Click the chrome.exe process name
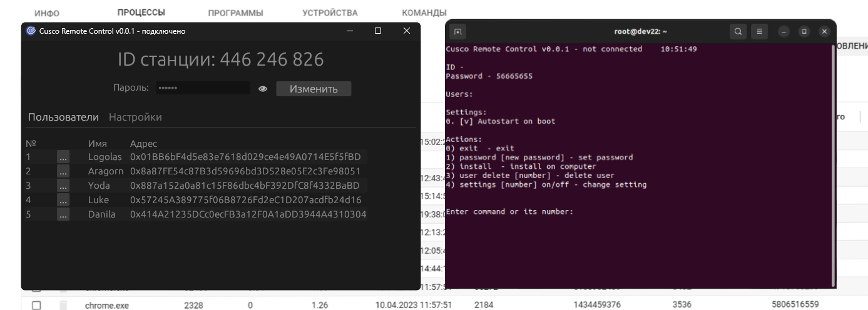 (x=106, y=306)
